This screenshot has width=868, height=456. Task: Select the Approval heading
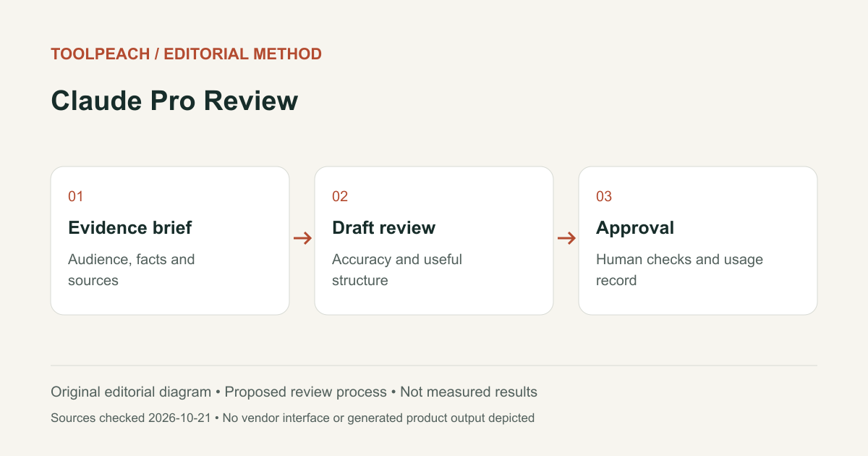coord(635,228)
